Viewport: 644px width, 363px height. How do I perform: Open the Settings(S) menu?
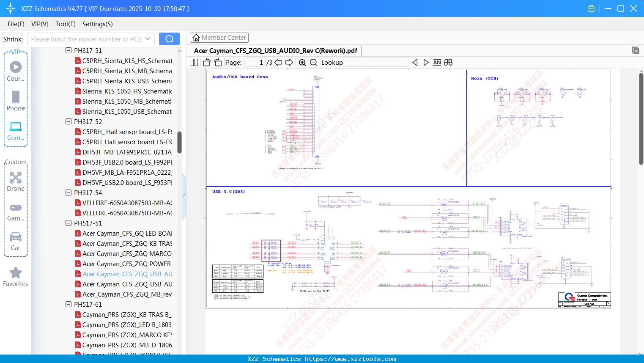tap(98, 24)
